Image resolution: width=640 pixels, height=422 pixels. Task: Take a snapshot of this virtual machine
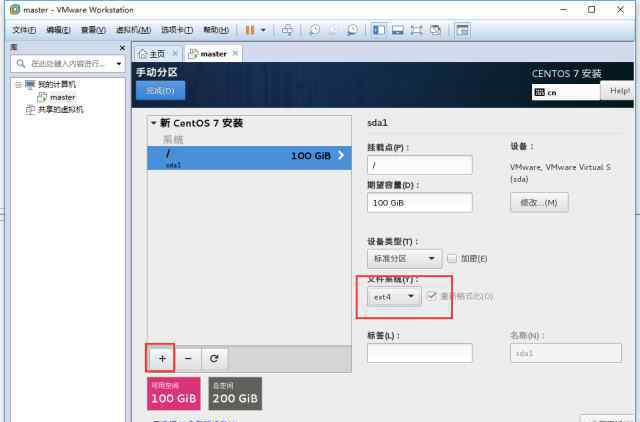click(314, 30)
